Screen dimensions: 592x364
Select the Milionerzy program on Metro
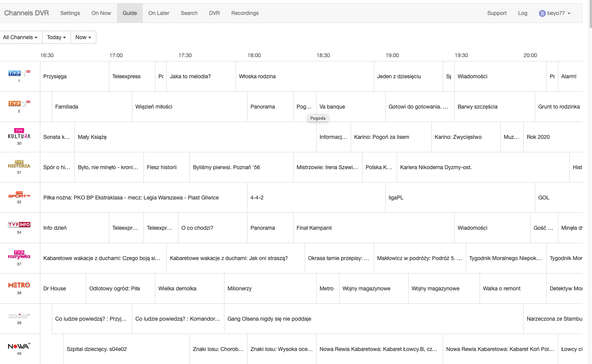pyautogui.click(x=240, y=288)
